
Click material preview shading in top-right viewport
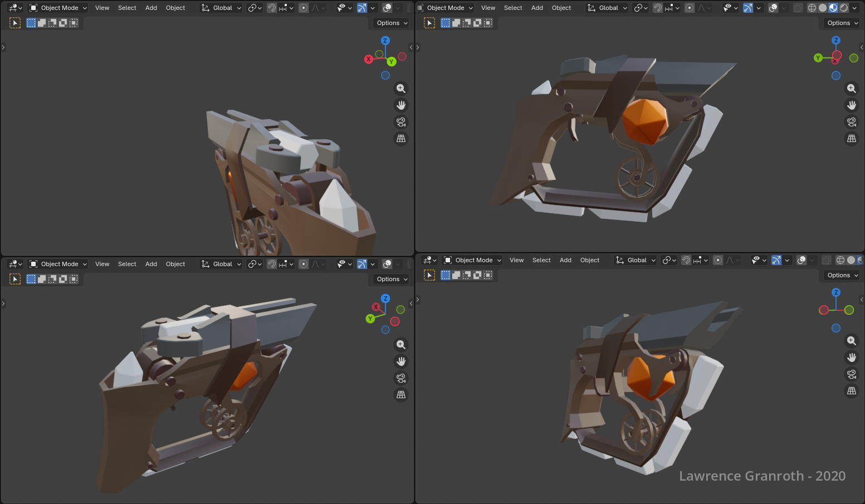click(833, 8)
